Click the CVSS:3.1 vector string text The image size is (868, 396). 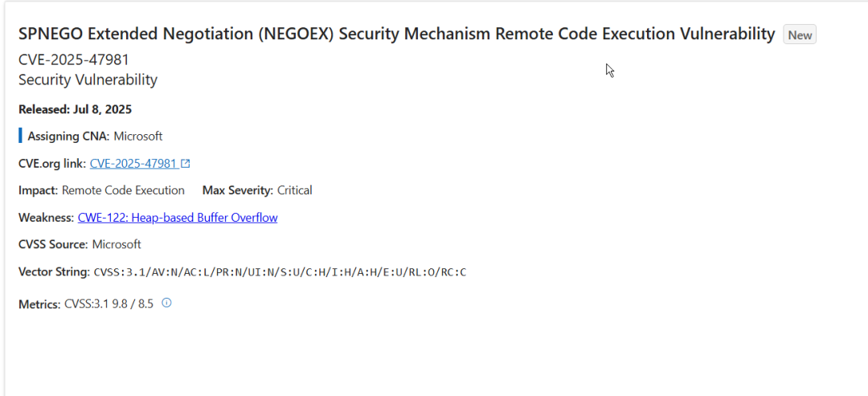pos(280,272)
